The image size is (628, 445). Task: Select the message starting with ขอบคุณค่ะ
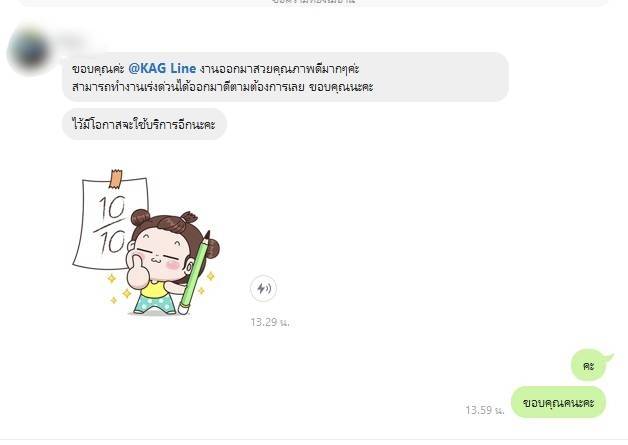(x=285, y=77)
